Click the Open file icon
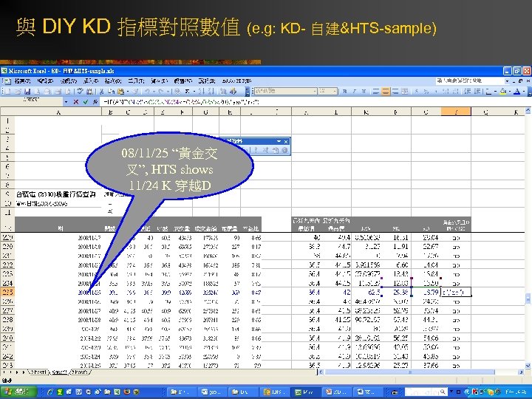Screen dimensions: 532x399 [18, 92]
